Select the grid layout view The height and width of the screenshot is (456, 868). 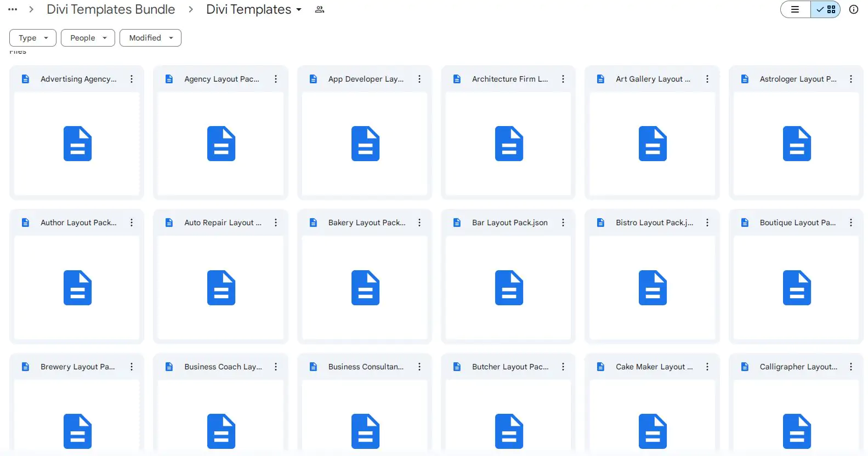(x=826, y=9)
